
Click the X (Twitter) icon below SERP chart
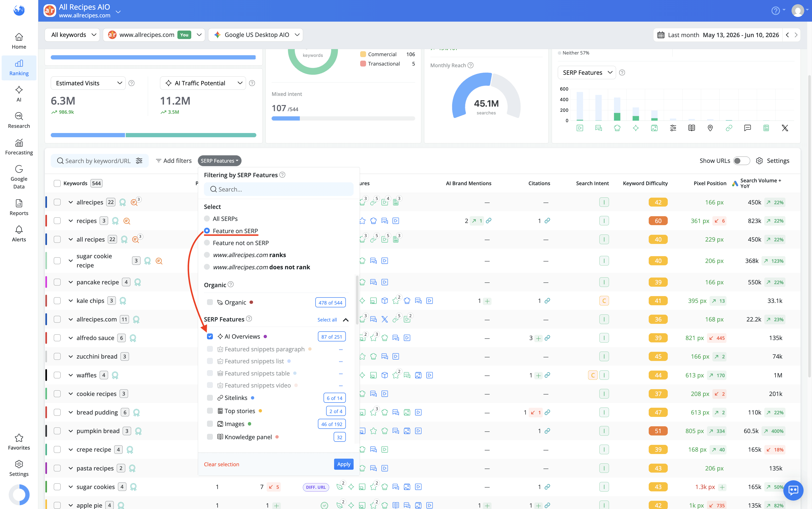[x=785, y=128]
